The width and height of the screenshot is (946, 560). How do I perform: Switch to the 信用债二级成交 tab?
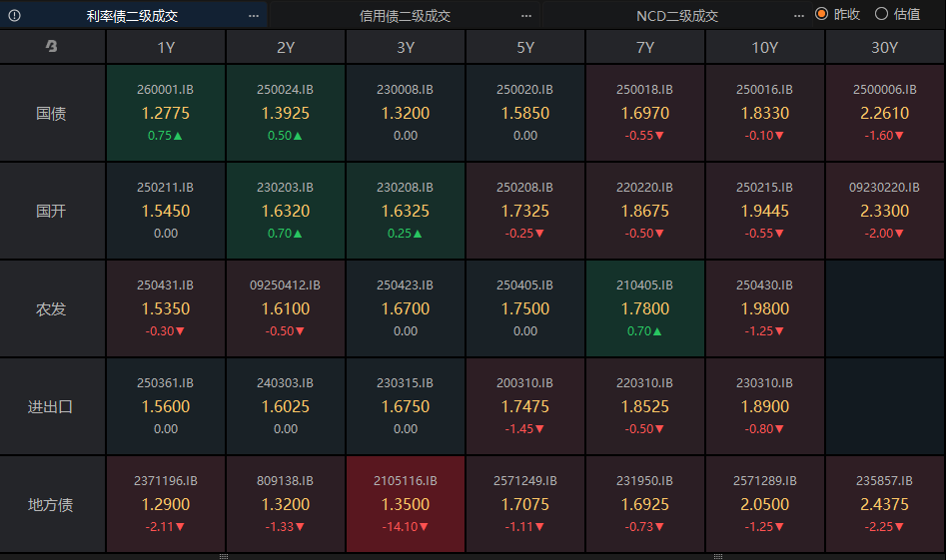click(x=405, y=15)
